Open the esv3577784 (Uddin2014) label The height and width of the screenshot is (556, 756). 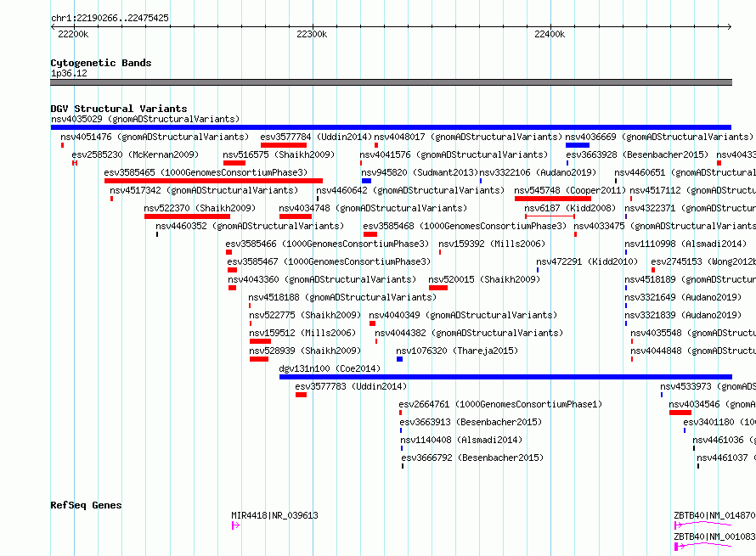click(x=316, y=137)
